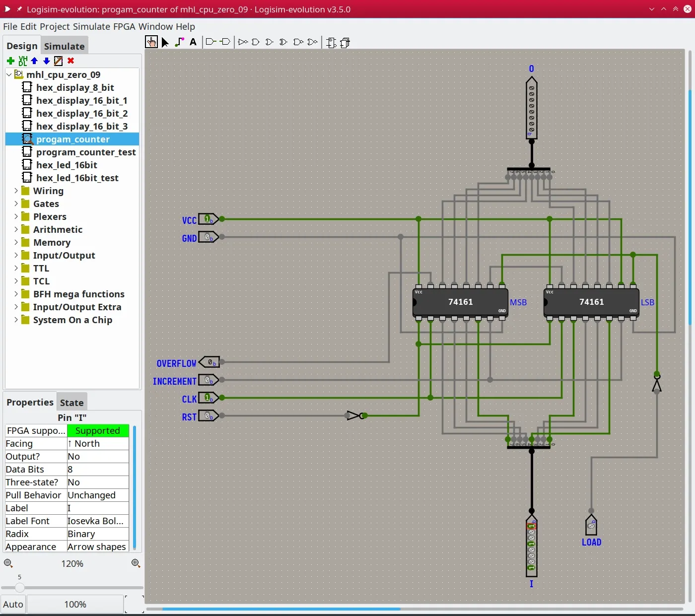This screenshot has width=695, height=616.
Task: Click the zoom slider handle
Action: tap(19, 588)
